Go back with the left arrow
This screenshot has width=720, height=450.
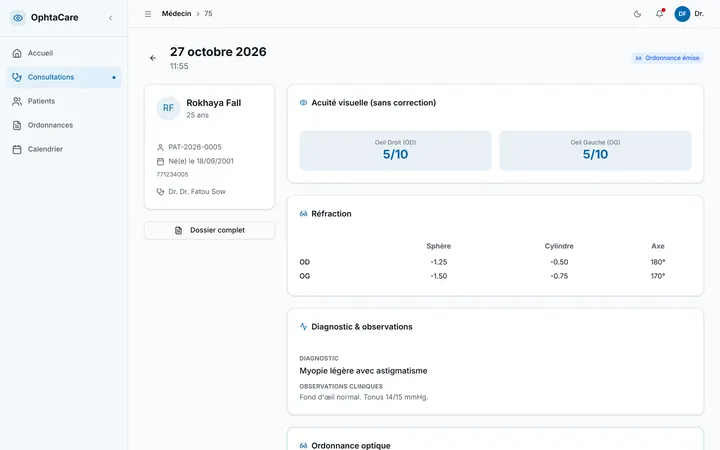(x=153, y=58)
